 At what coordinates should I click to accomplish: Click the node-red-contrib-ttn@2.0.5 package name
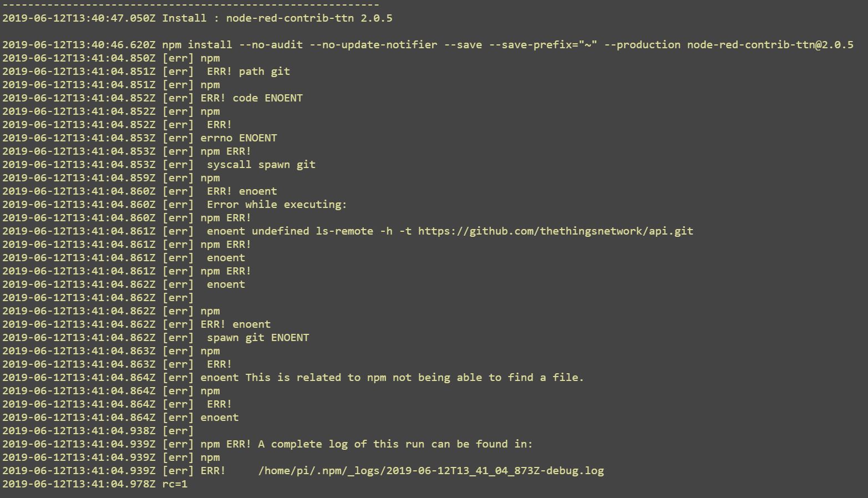[770, 45]
